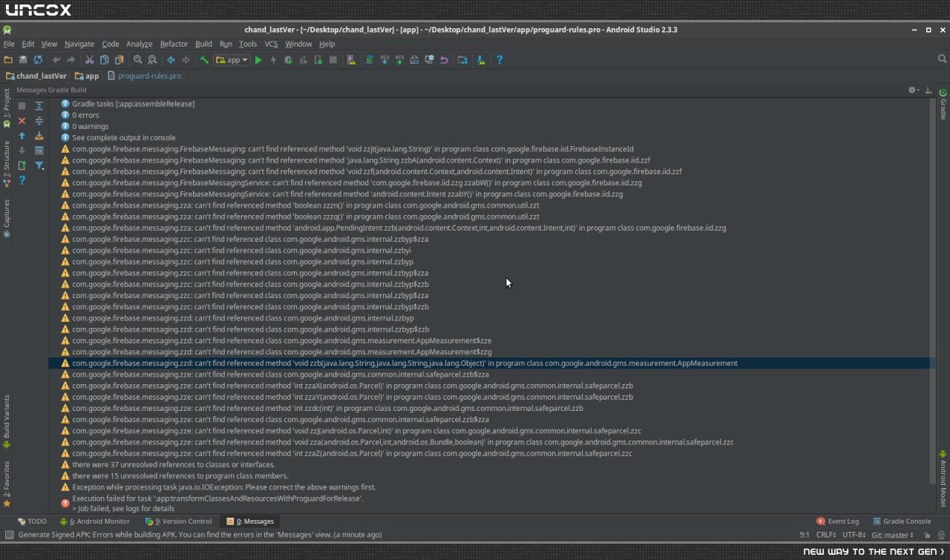Click the Save All toolbar icon
This screenshot has width=950, height=560.
pos(23,60)
